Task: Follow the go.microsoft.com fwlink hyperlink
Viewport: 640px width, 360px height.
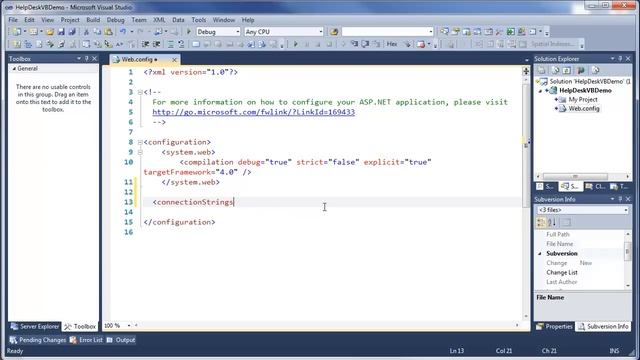Action: click(x=253, y=112)
